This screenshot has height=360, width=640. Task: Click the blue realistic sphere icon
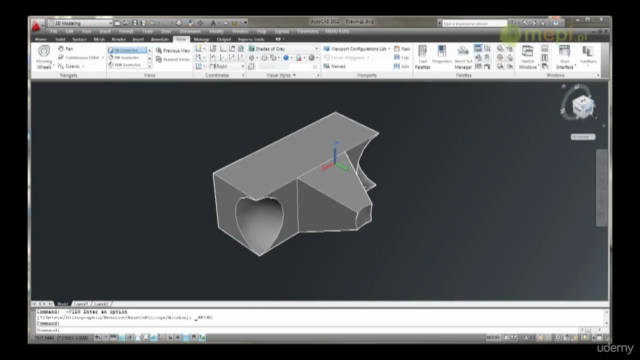point(286,58)
